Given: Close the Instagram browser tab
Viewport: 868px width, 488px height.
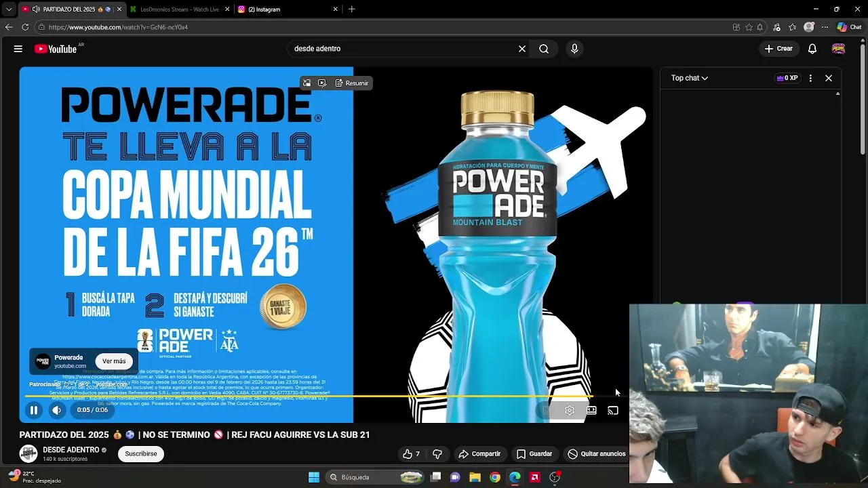Looking at the screenshot, I should (336, 9).
